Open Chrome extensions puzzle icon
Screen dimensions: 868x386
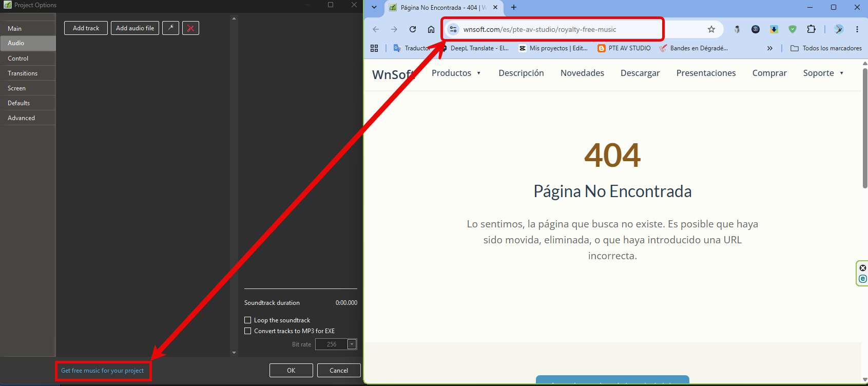pyautogui.click(x=811, y=29)
